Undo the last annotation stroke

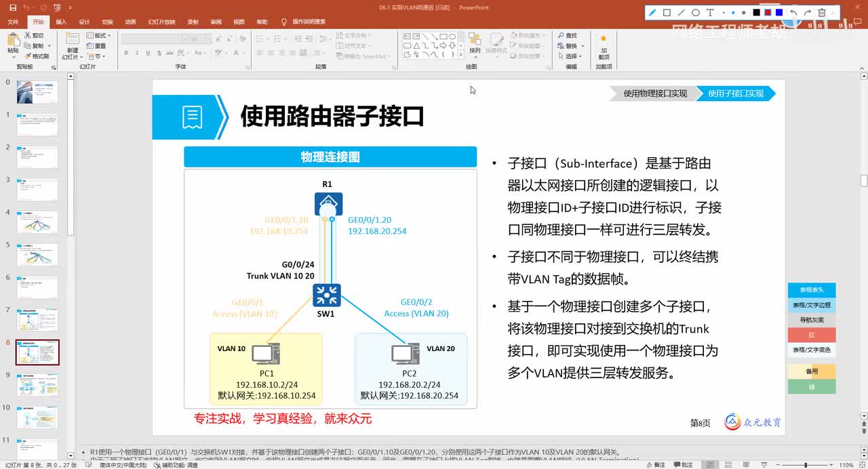[793, 12]
